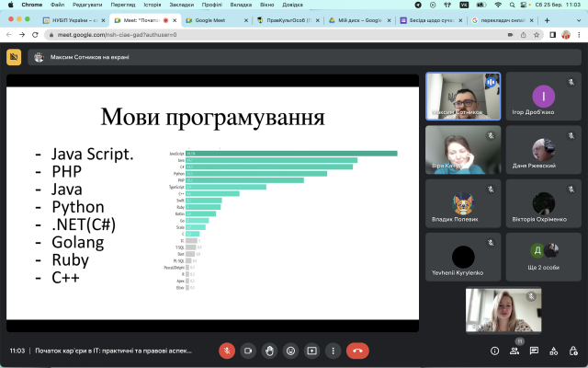Switch to ПравКультОсоб tab

tap(288, 20)
